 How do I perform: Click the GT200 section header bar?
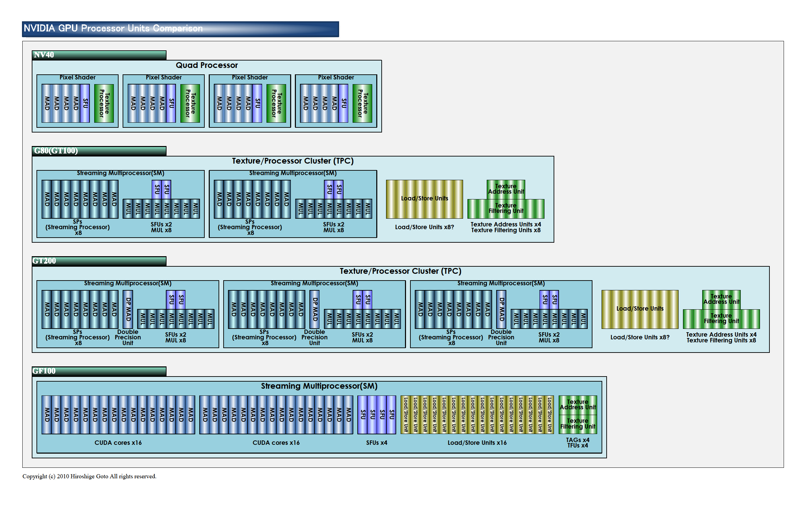[99, 261]
